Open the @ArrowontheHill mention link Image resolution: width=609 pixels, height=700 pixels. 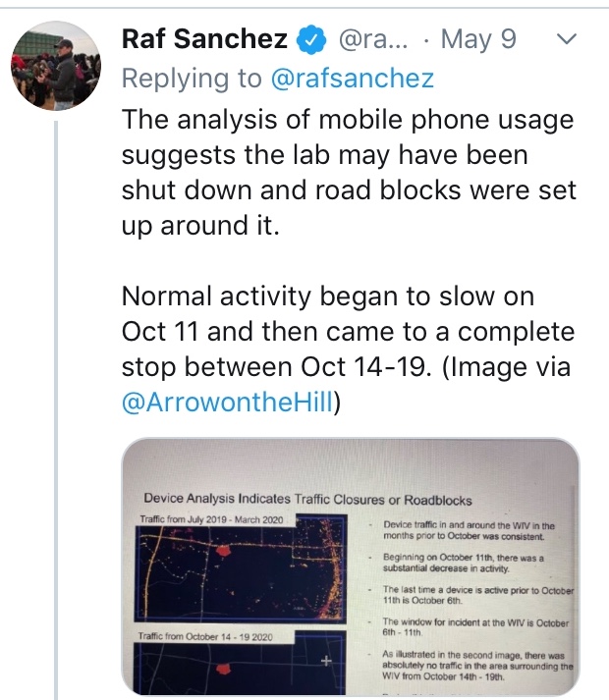click(228, 402)
